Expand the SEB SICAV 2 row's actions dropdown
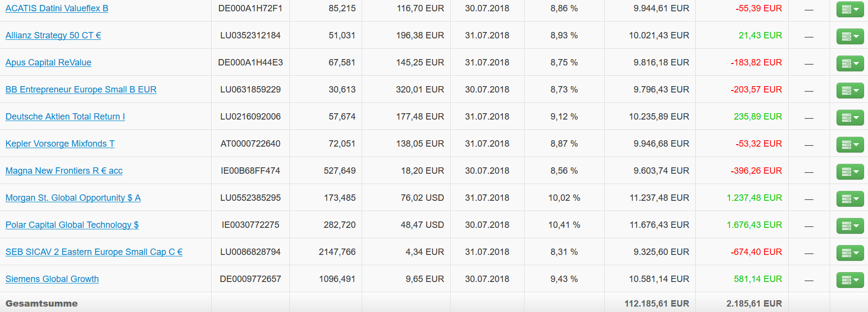Image resolution: width=868 pixels, height=312 pixels. (x=850, y=253)
